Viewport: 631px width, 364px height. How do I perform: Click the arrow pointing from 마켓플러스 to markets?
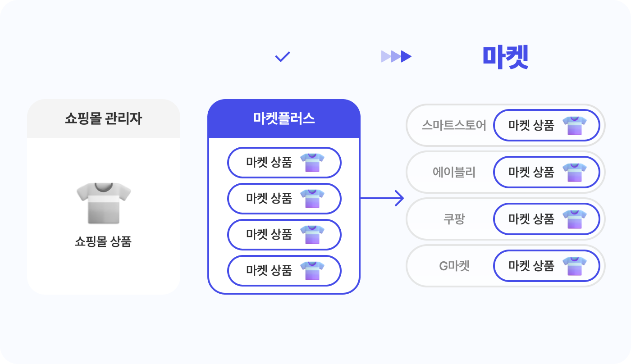[x=382, y=198]
